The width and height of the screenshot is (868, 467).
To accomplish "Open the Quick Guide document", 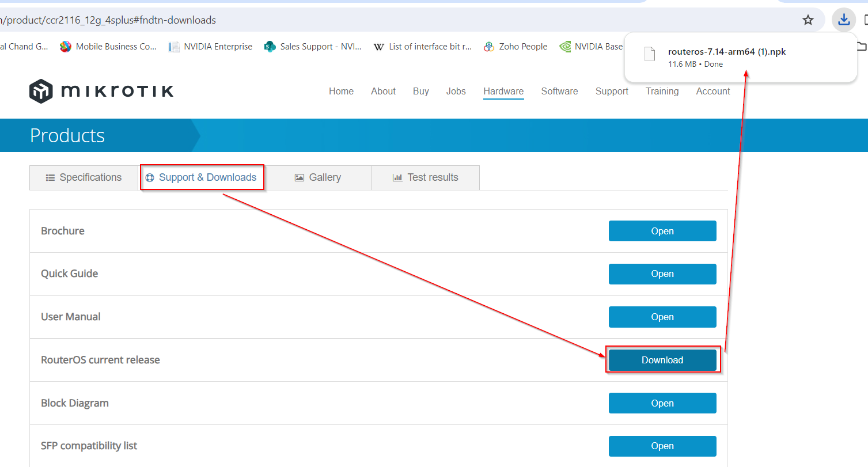I will pos(662,274).
